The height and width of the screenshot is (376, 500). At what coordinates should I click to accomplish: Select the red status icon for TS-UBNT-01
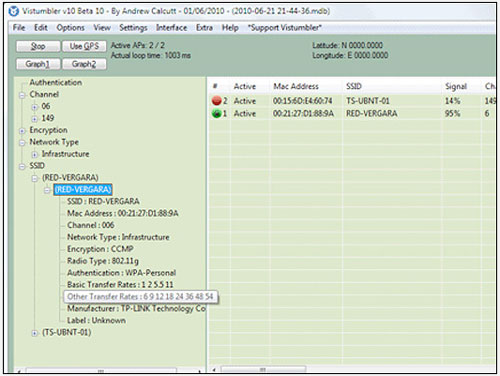217,101
